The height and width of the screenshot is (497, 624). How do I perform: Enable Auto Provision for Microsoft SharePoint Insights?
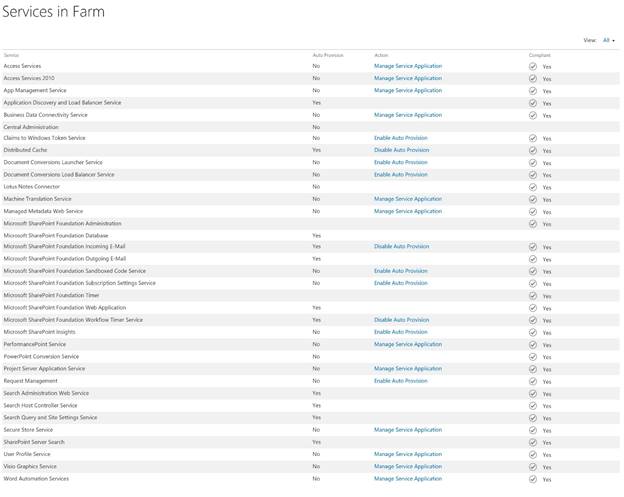tap(401, 332)
